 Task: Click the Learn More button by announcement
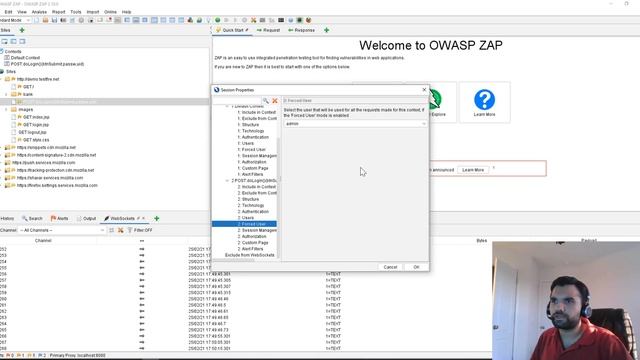coord(473,170)
